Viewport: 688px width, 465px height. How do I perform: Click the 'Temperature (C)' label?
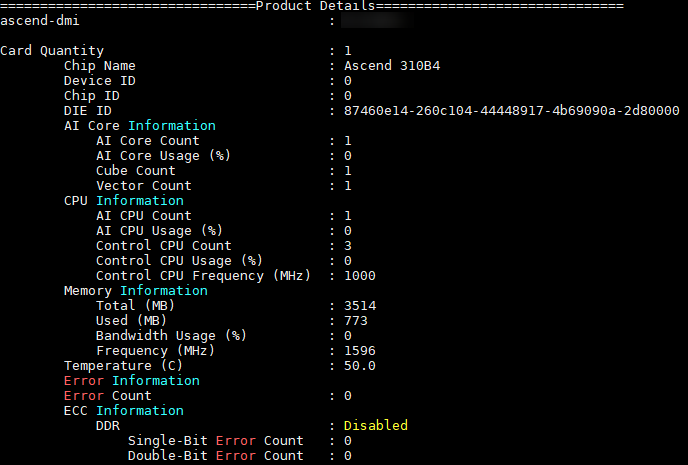coord(123,365)
